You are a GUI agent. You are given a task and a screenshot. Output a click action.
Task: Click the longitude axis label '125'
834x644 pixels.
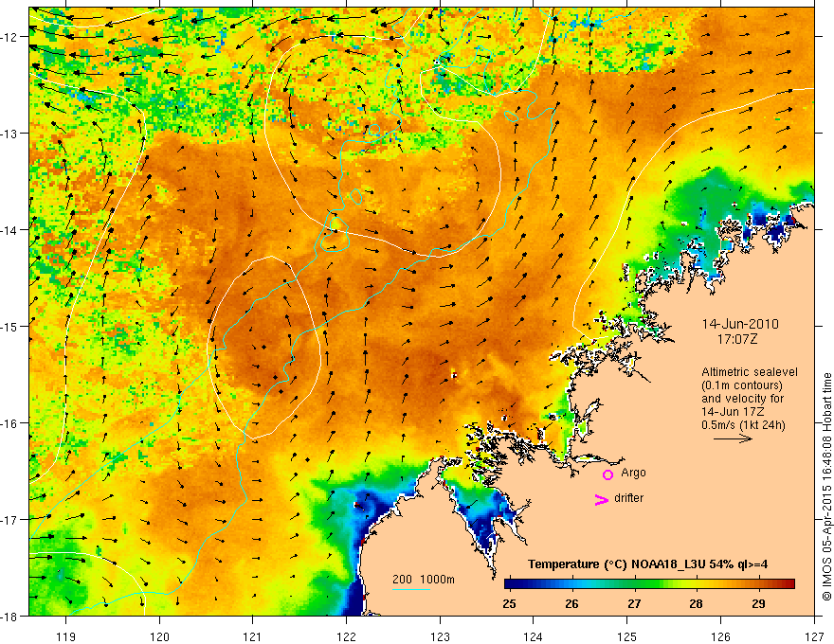tap(627, 636)
